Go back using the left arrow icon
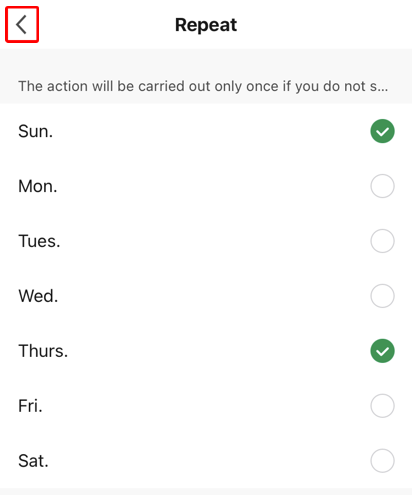 [22, 24]
